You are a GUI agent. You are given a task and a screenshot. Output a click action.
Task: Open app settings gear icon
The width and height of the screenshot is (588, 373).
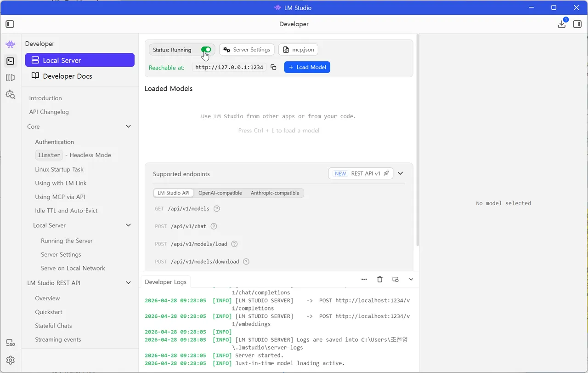coord(10,360)
